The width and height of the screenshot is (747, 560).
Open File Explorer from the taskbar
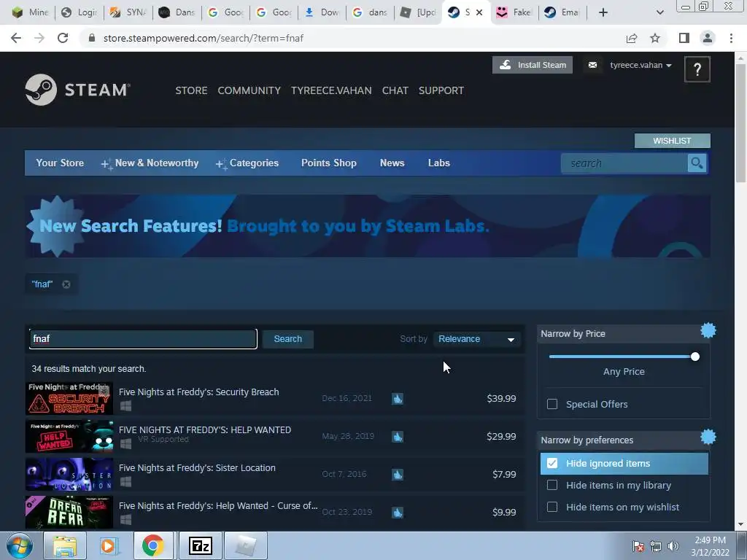pos(64,545)
